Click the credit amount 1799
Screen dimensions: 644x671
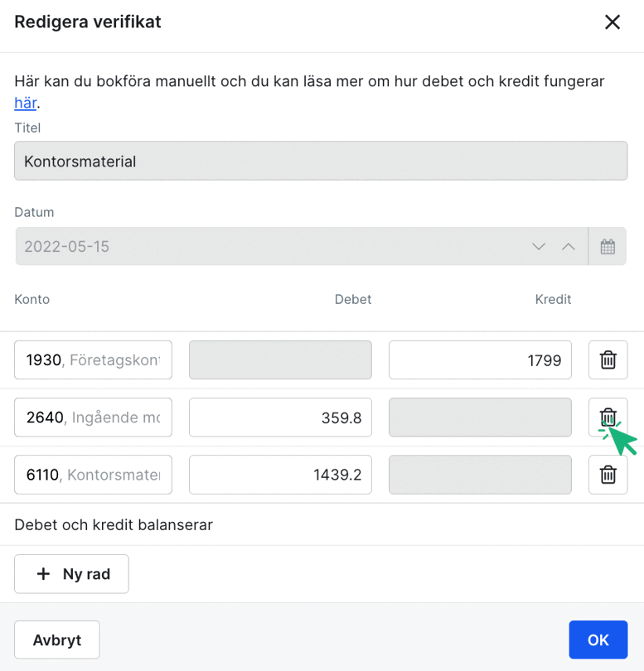480,360
